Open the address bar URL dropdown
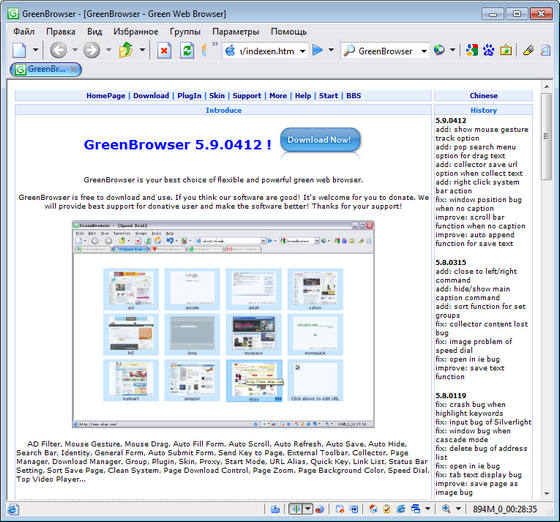This screenshot has width=560, height=522. click(x=302, y=51)
